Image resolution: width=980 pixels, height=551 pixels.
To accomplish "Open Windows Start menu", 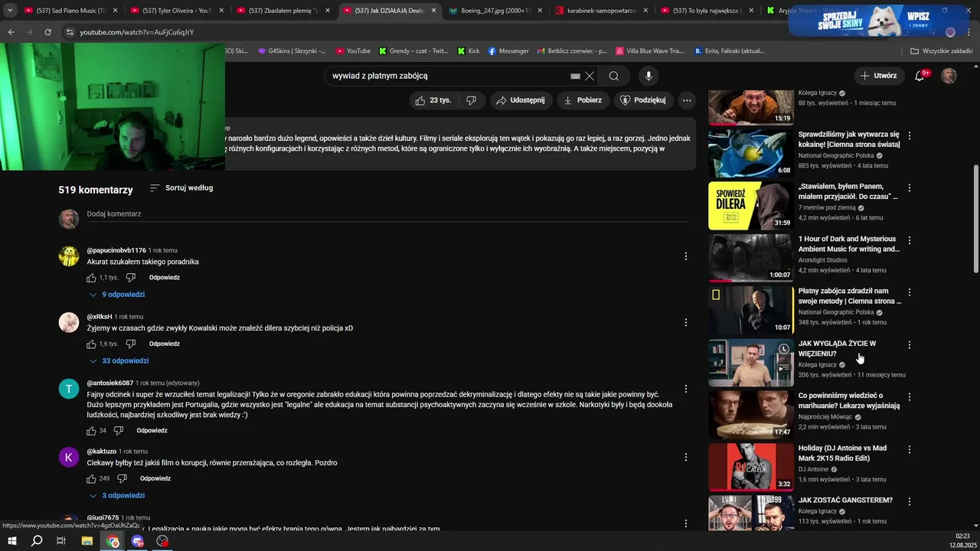I will pos(12,541).
